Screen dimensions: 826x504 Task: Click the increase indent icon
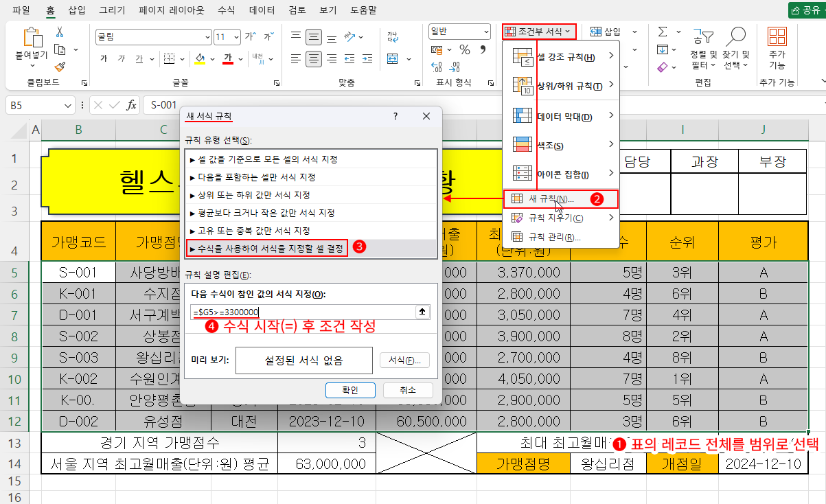coord(369,59)
